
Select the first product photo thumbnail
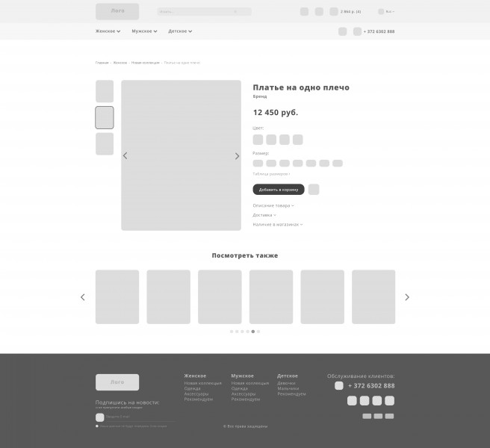[105, 91]
